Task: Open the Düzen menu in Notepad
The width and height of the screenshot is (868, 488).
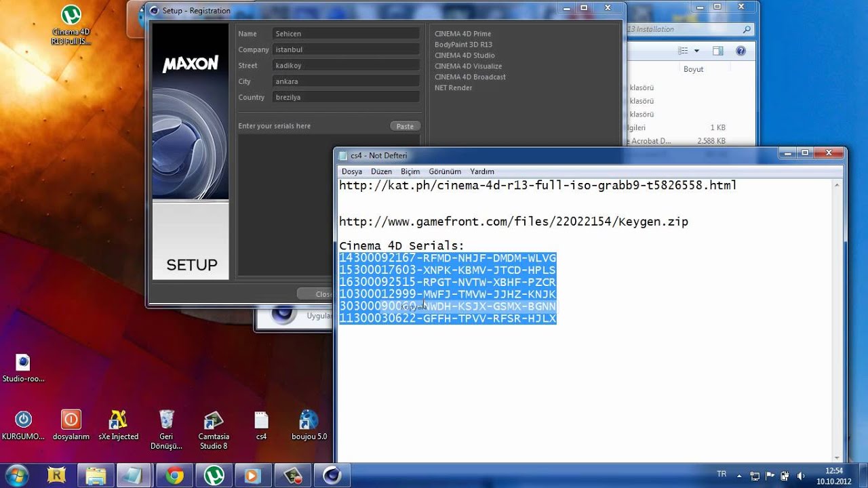Action: pyautogui.click(x=381, y=171)
